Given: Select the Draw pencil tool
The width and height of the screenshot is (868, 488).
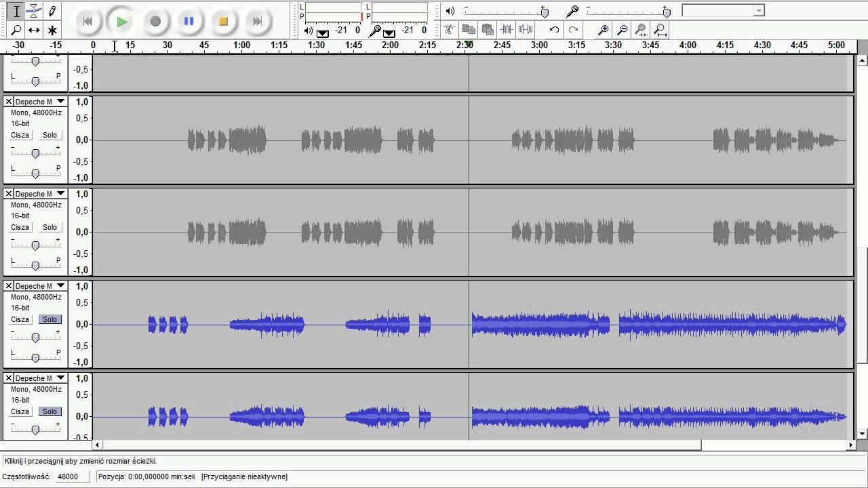Looking at the screenshot, I should click(x=52, y=12).
